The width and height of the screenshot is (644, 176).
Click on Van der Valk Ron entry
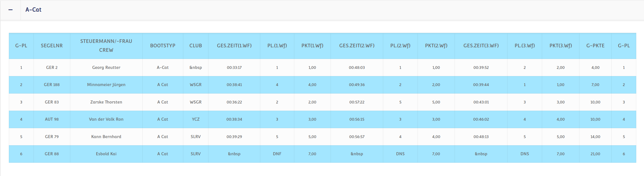pyautogui.click(x=106, y=119)
